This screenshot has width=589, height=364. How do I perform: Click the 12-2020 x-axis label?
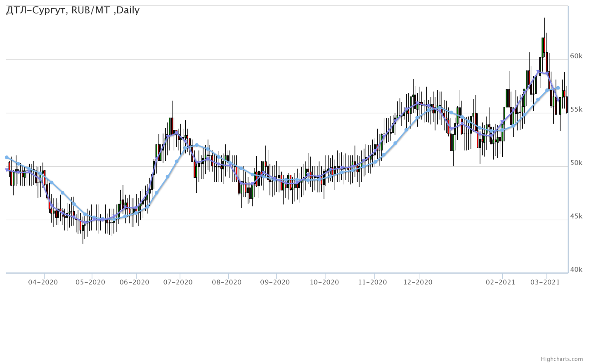click(418, 282)
